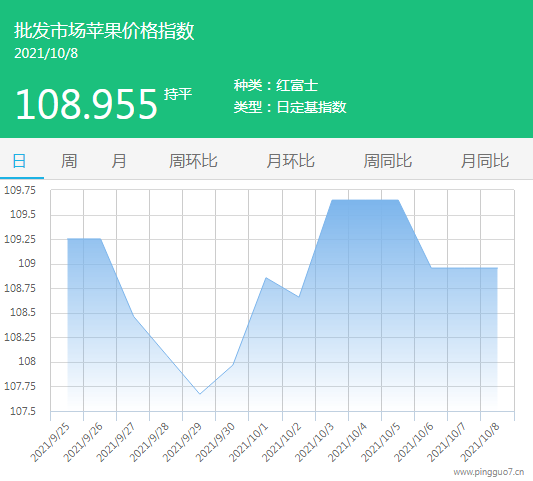The image size is (533, 481).
Task: Click the 持平 status indicator
Action: click(178, 94)
